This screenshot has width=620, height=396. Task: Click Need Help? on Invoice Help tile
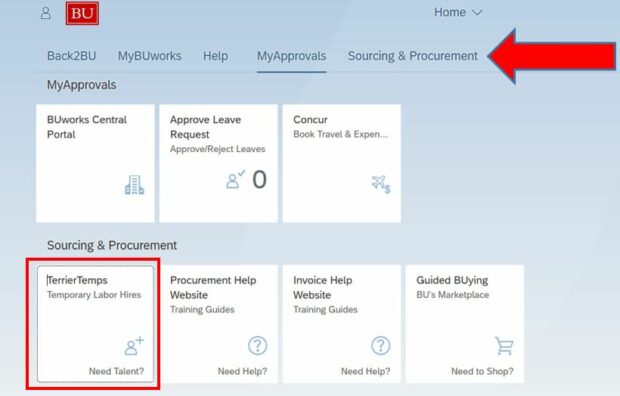coord(365,371)
